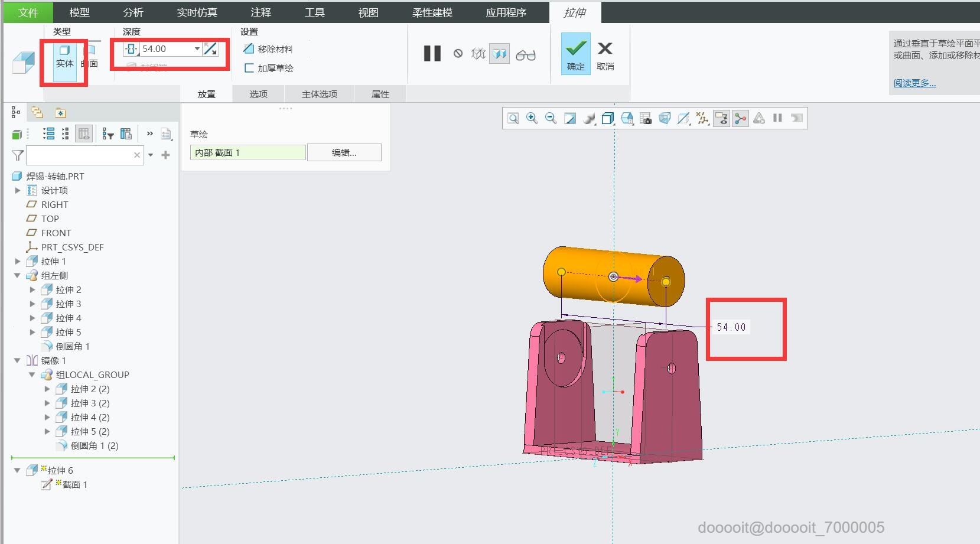
Task: Click the Refit view icon
Action: coord(513,118)
